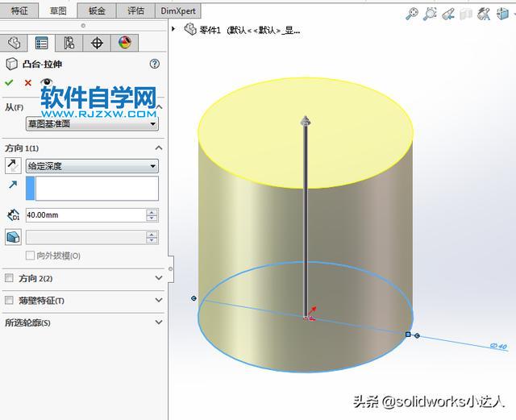Click the 所选轮廓(S) label
The height and width of the screenshot is (420, 516).
tap(27, 322)
